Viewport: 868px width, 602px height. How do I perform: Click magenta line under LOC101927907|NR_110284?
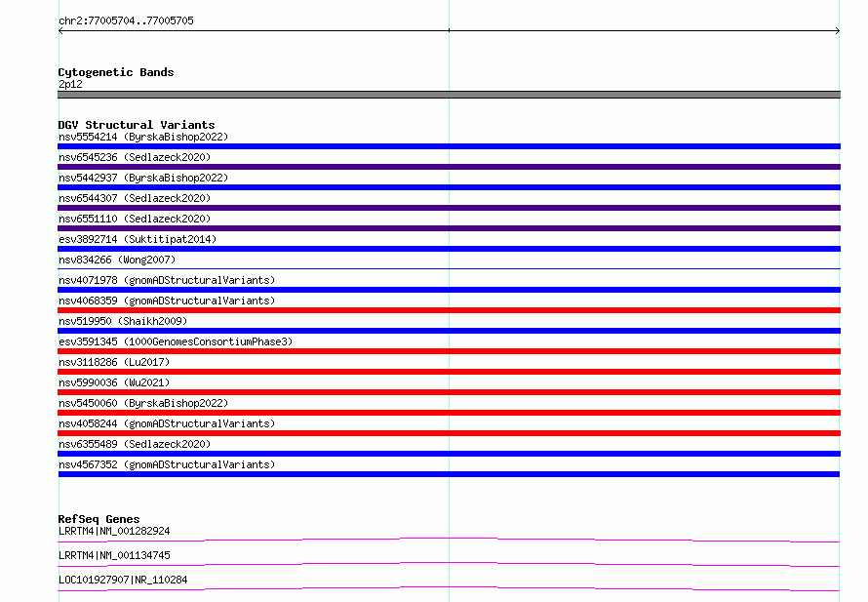point(449,588)
